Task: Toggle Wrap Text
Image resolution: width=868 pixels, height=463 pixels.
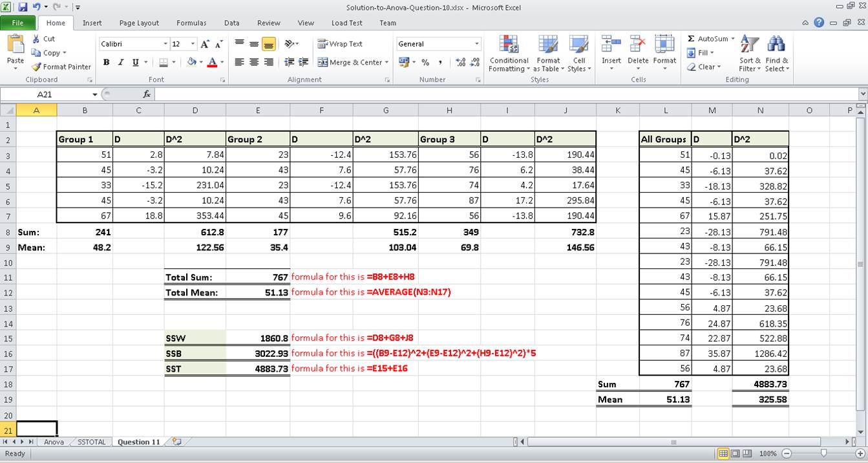Action: click(341, 44)
